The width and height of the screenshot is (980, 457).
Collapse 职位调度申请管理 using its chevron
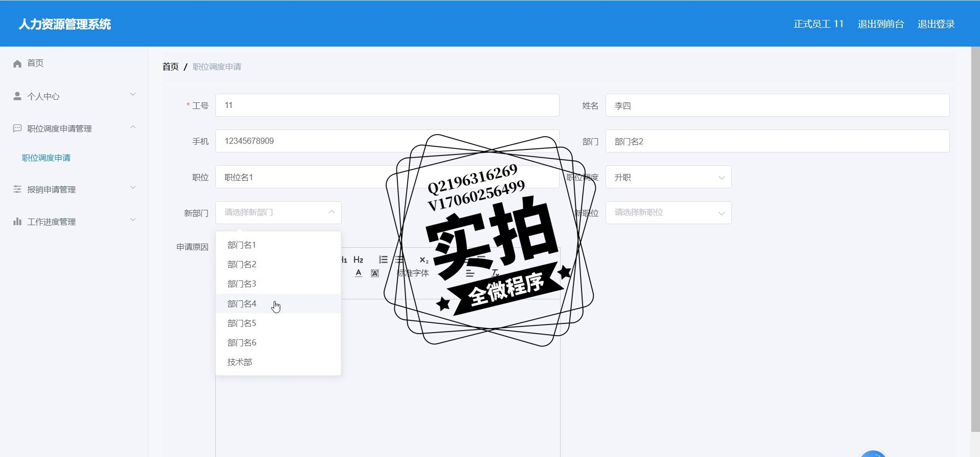[133, 127]
